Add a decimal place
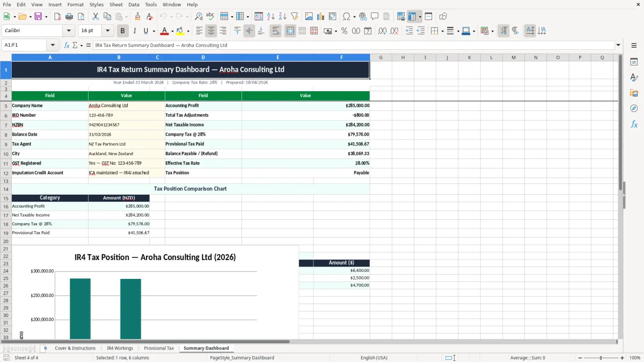644x362 pixels. (382, 31)
